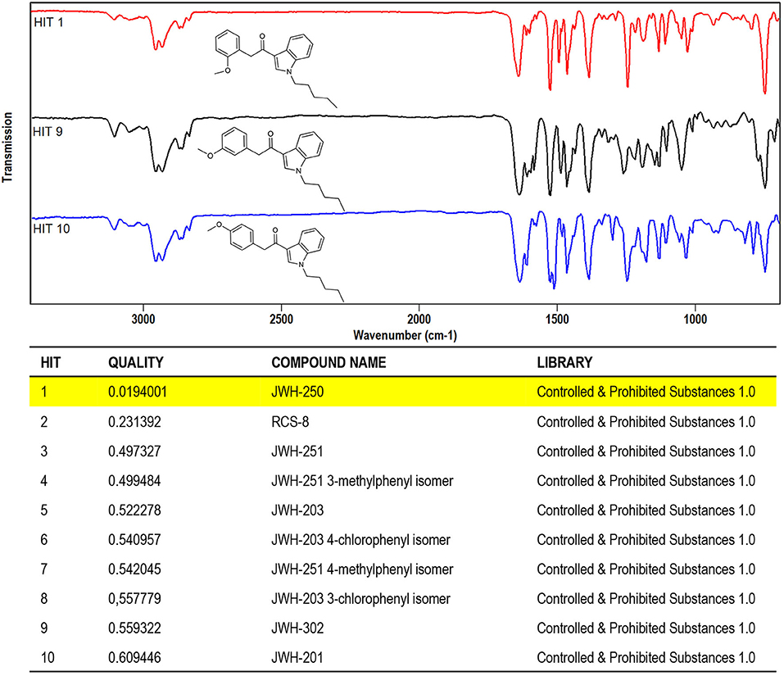Click the library cell in the JWH-201 row
This screenshot has width=784, height=676.
click(646, 657)
